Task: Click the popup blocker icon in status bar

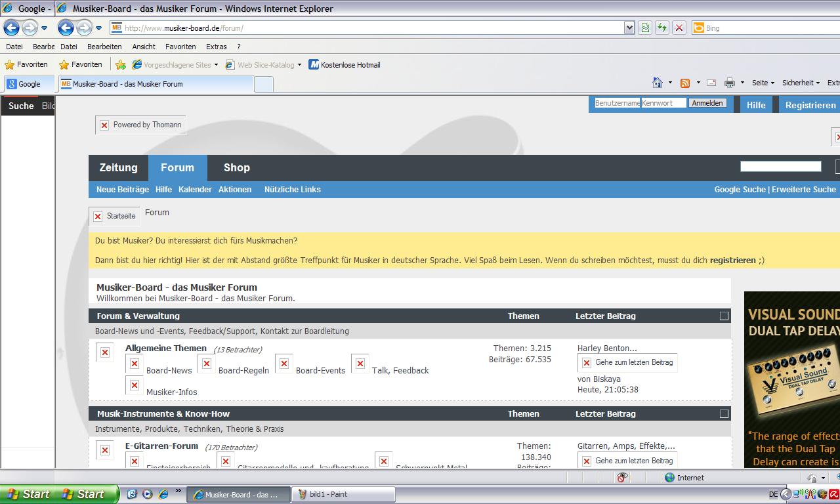Action: click(x=622, y=477)
